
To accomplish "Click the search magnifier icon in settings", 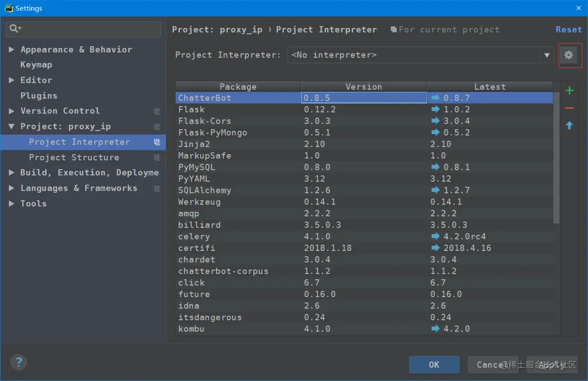I will 15,29.
